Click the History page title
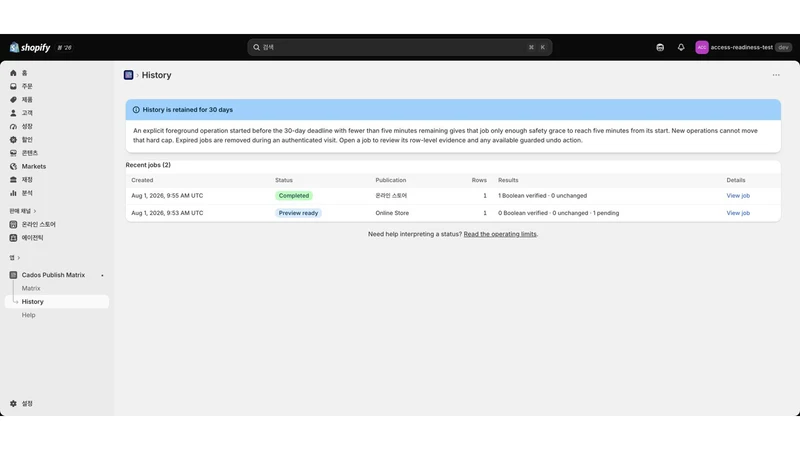The width and height of the screenshot is (800, 450). click(157, 75)
